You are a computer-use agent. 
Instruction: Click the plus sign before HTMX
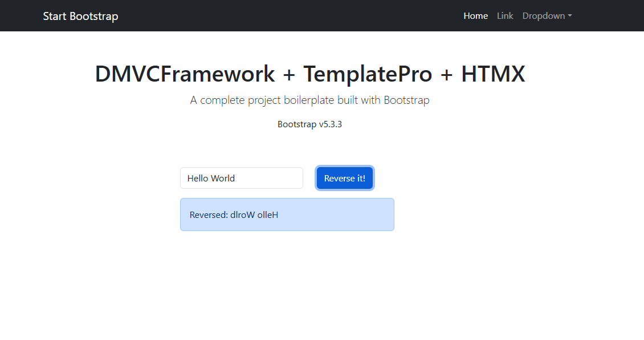click(446, 75)
